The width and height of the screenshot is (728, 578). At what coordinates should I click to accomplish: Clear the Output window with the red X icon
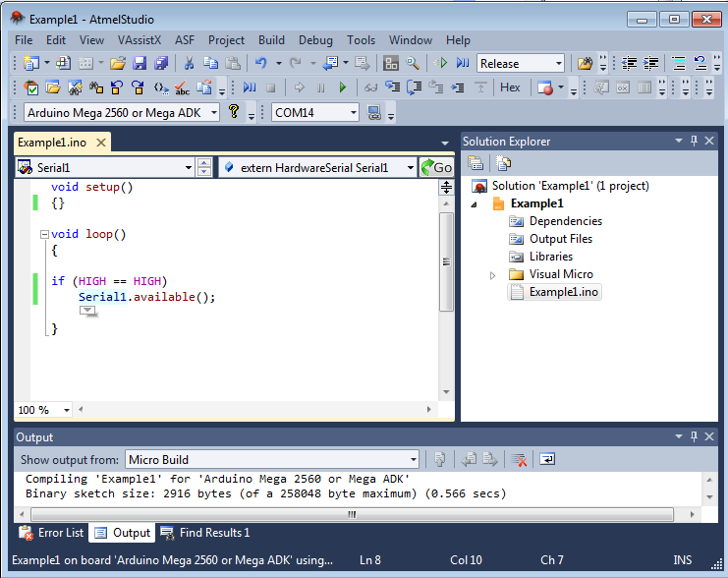519,459
